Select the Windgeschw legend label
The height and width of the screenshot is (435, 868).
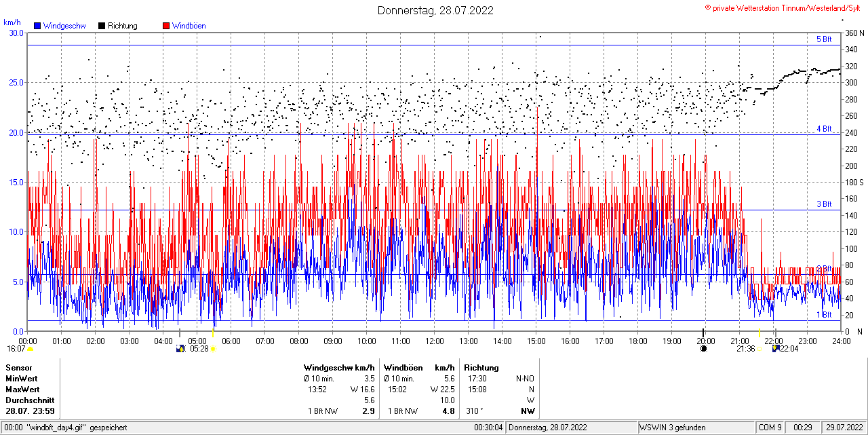(64, 26)
